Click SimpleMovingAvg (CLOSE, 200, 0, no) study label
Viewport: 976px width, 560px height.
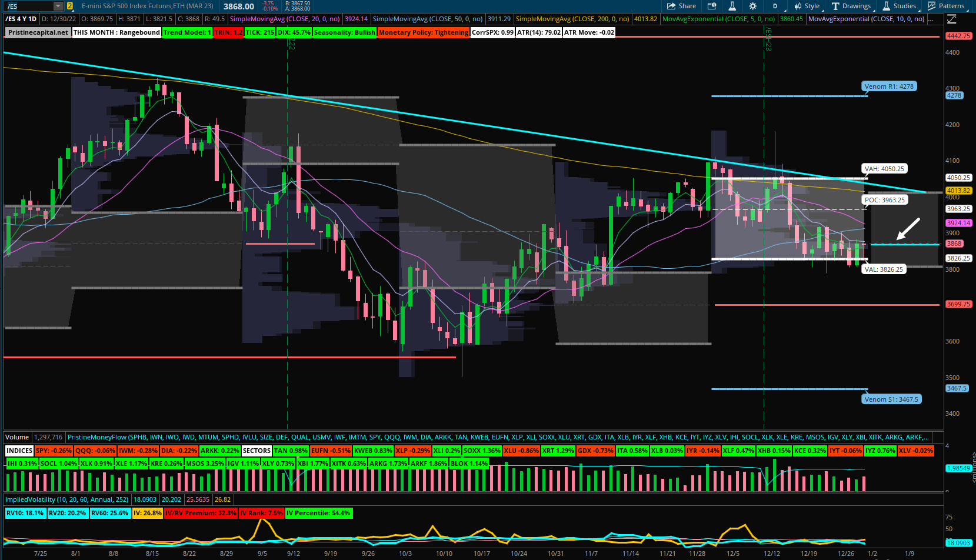pos(572,19)
